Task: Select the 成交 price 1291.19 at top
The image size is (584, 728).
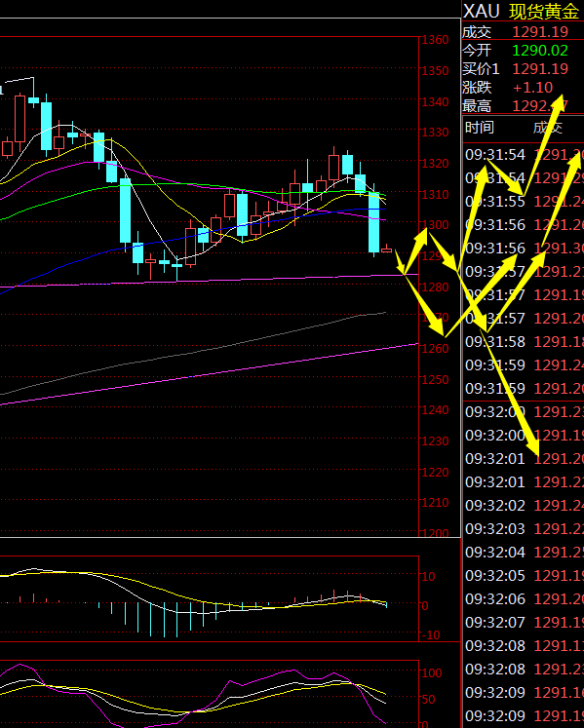Action: 540,31
